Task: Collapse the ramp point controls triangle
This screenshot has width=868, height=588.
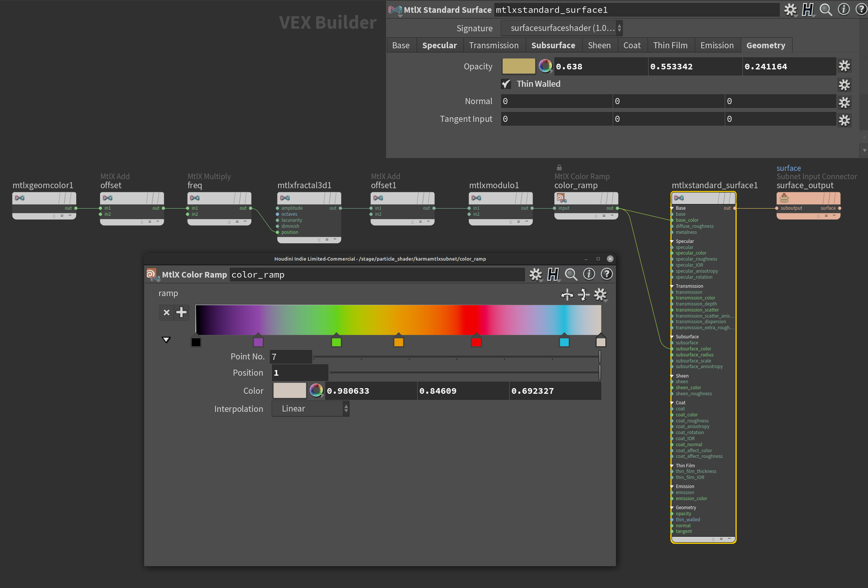Action: coord(166,340)
